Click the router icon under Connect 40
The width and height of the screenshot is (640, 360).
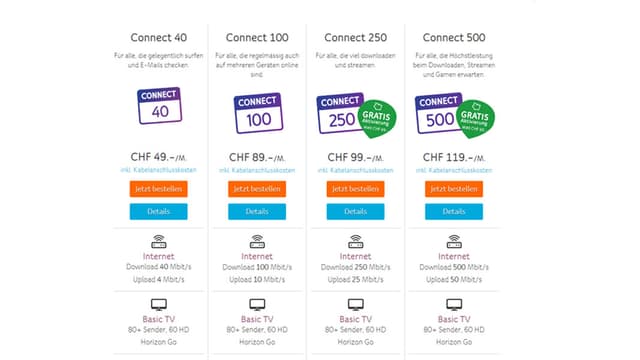(159, 242)
